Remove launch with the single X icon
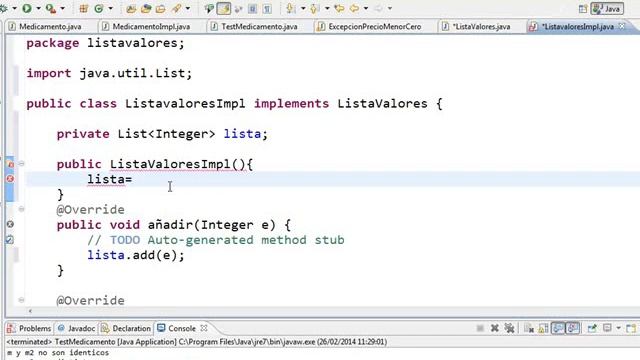The height and width of the screenshot is (360, 640). coord(495,328)
